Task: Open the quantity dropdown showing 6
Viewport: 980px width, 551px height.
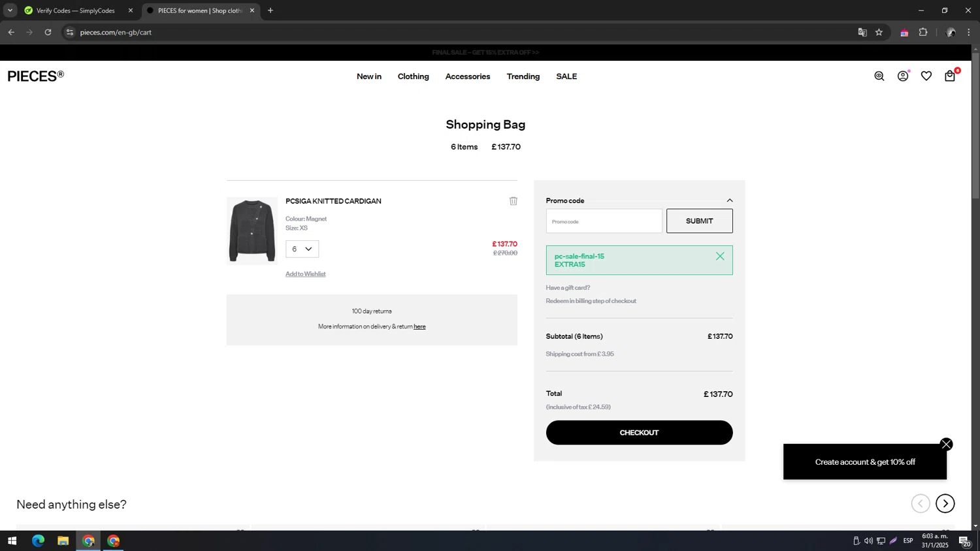Action: coord(302,249)
